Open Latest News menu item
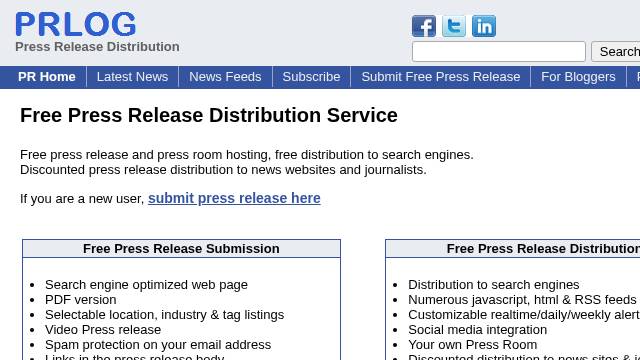Viewport: 640px width, 360px height. (133, 77)
